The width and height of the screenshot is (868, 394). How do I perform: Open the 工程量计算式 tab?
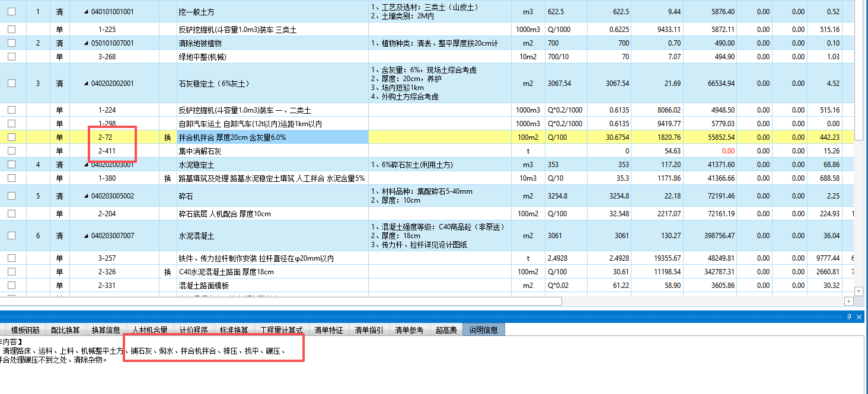click(x=280, y=329)
